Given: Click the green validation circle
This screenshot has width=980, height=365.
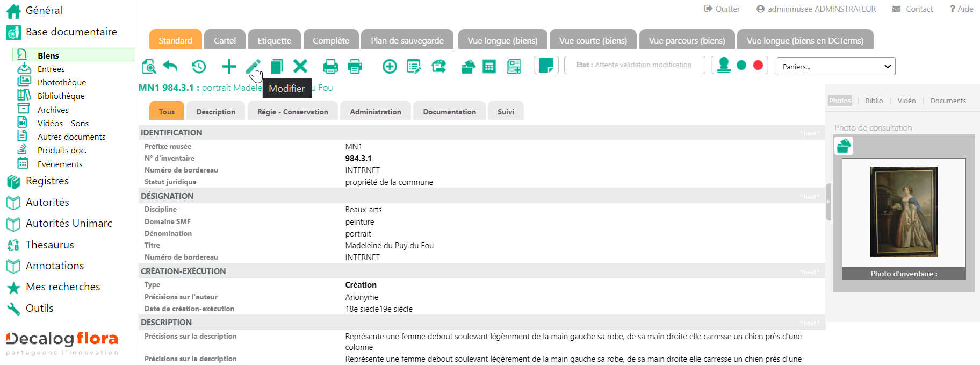Looking at the screenshot, I should [741, 65].
